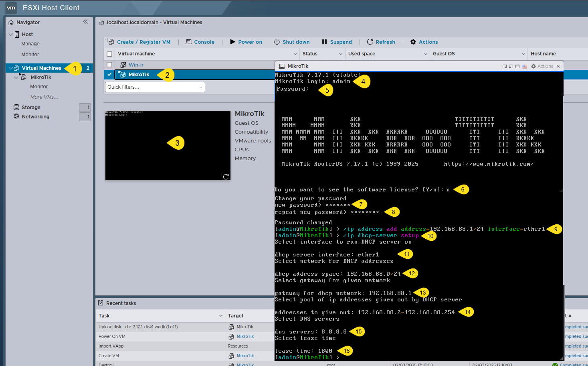Open the Win-ir virtual machine link
Image resolution: width=588 pixels, height=366 pixels.
click(x=136, y=65)
